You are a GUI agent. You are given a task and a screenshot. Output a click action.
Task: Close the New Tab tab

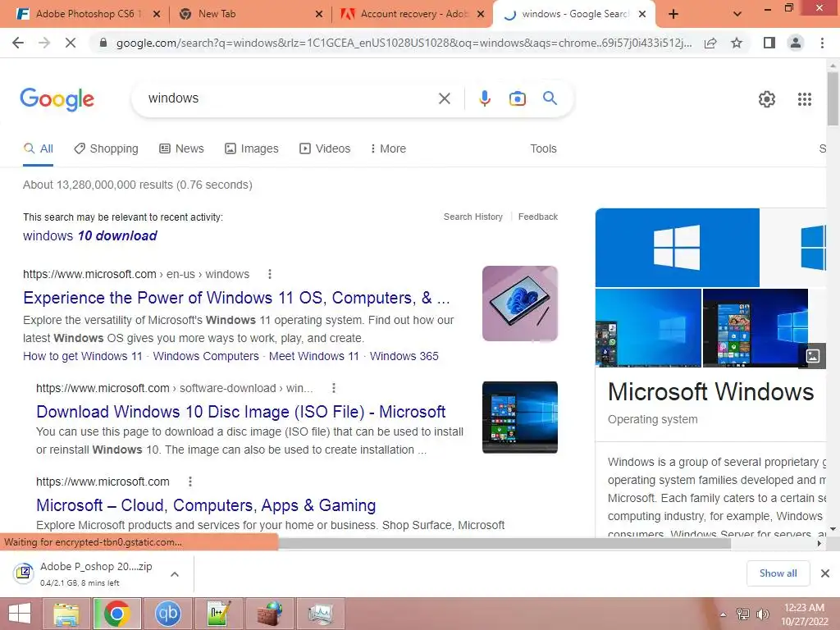click(319, 14)
